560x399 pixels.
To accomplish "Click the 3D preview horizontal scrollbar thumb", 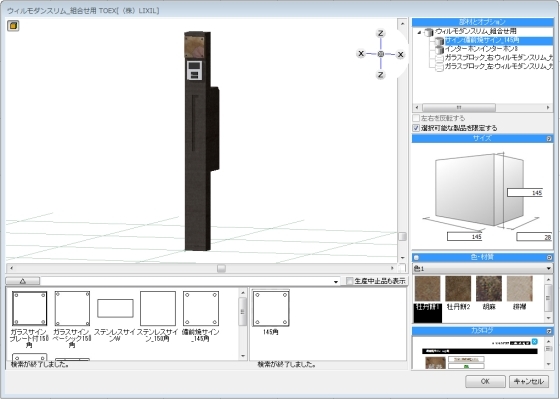I will [x=221, y=268].
